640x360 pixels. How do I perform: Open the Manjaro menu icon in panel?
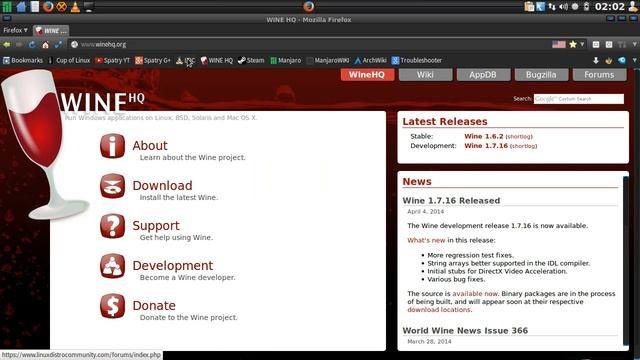pos(7,7)
